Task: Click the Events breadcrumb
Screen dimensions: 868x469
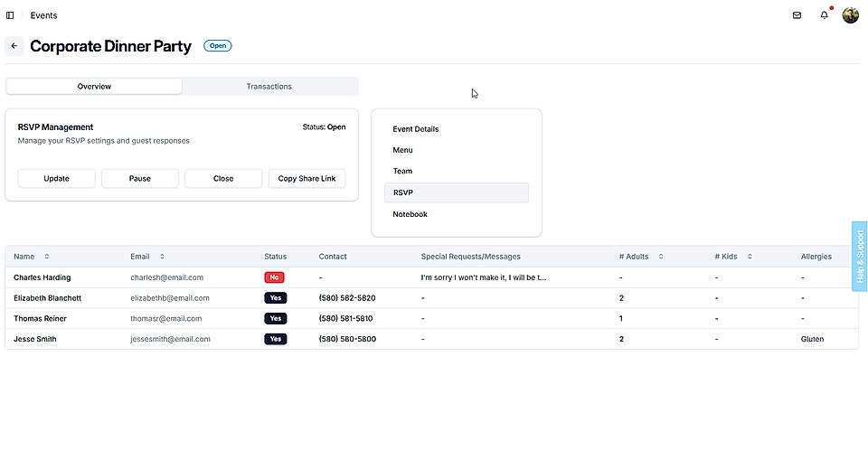Action: (x=43, y=15)
